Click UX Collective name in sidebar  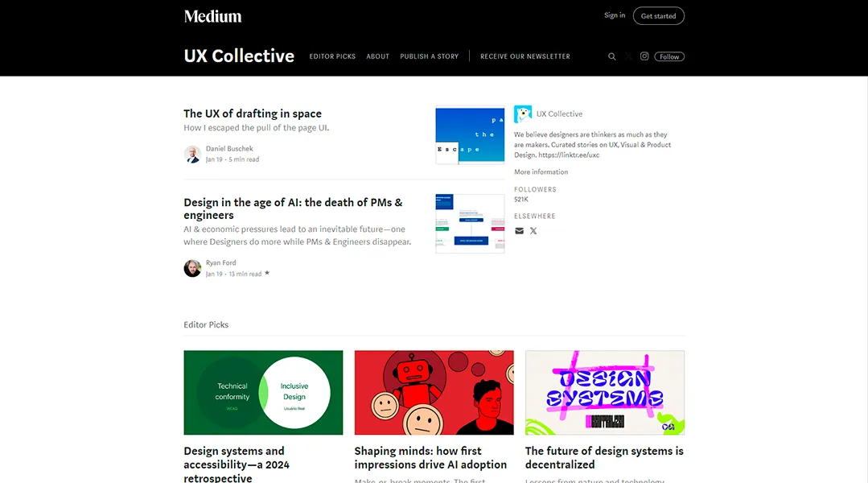(x=559, y=114)
